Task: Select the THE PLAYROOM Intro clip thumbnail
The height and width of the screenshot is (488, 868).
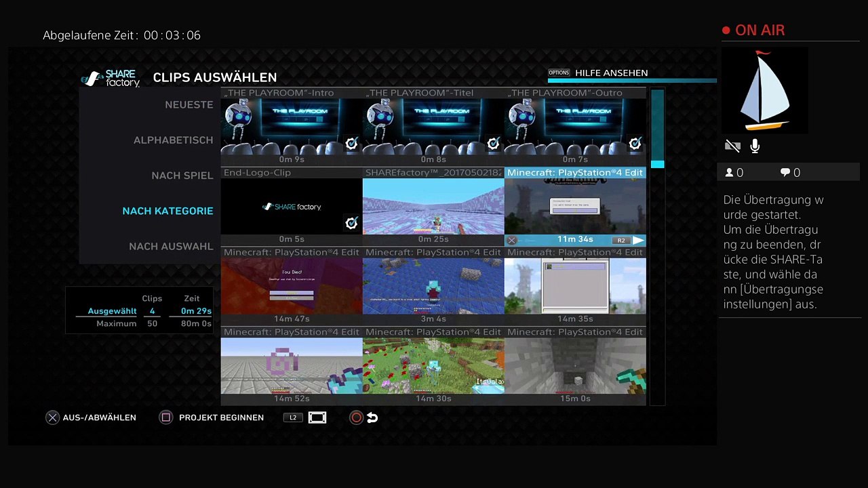Action: 292,127
